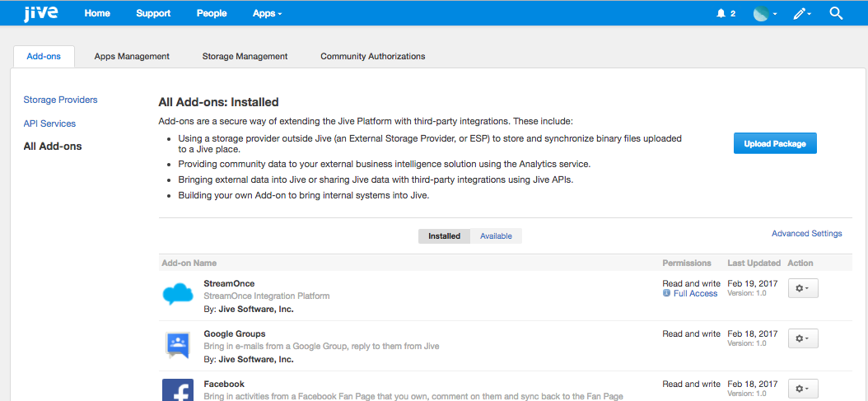Image resolution: width=868 pixels, height=401 pixels.
Task: Click the Google Groups add-on icon
Action: point(178,345)
